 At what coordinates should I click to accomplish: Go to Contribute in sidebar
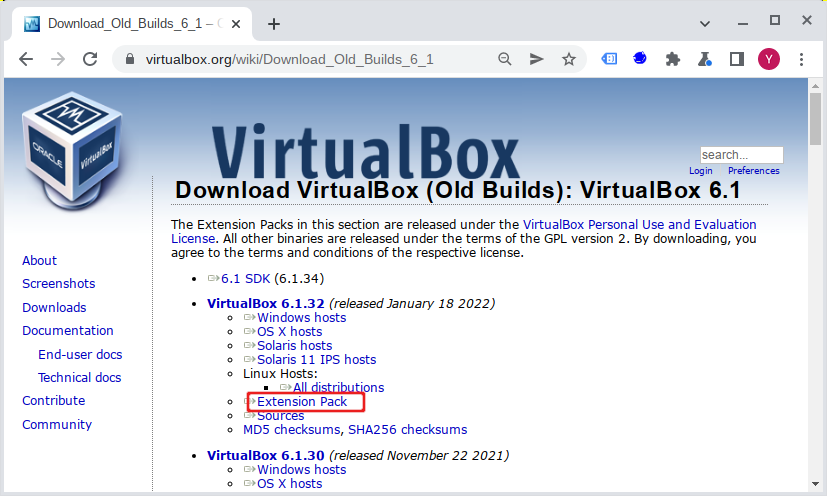[x=54, y=401]
